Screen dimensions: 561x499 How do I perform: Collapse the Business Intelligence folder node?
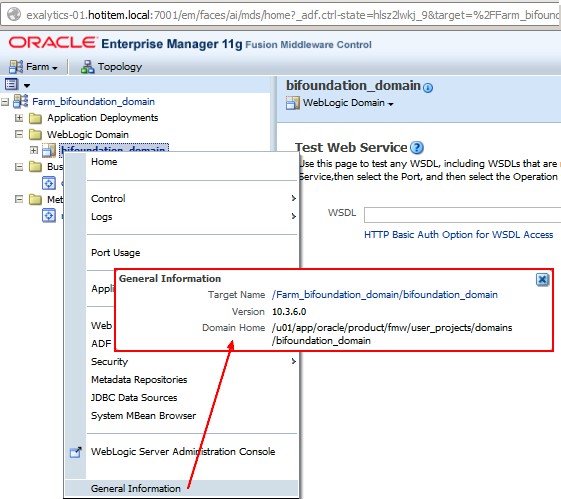tap(19, 167)
